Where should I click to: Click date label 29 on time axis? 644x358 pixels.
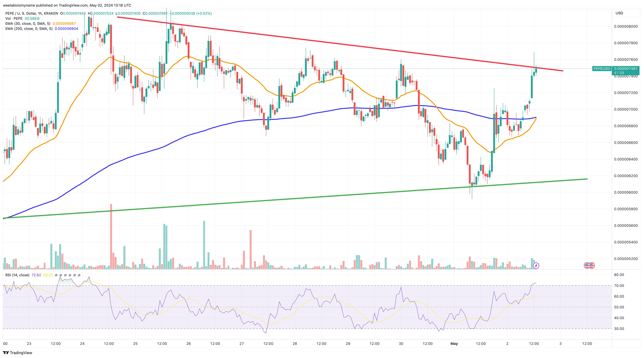(x=348, y=344)
